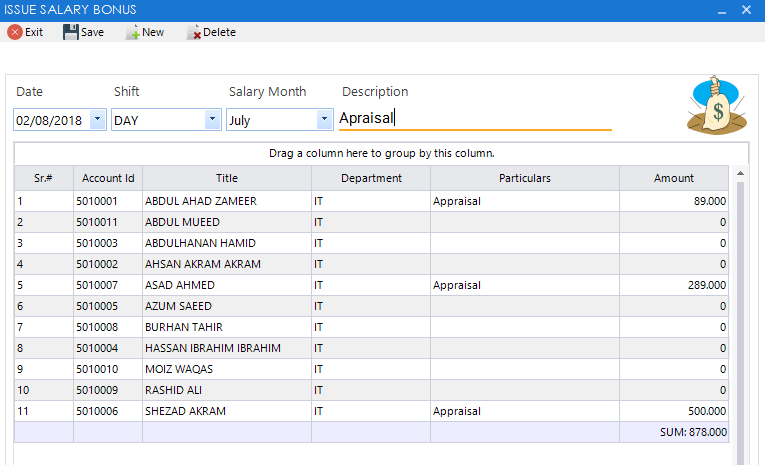Click the Save floppy disk icon
The image size is (765, 465).
pyautogui.click(x=71, y=32)
